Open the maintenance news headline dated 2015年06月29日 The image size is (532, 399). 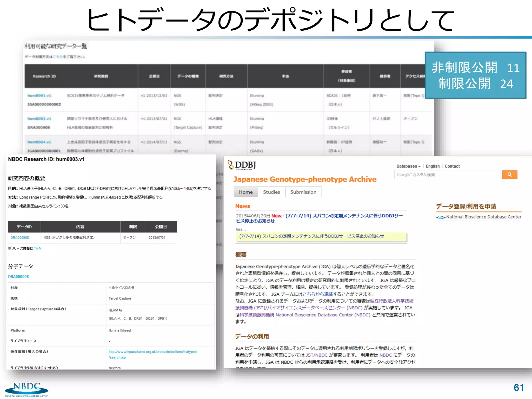(319, 218)
